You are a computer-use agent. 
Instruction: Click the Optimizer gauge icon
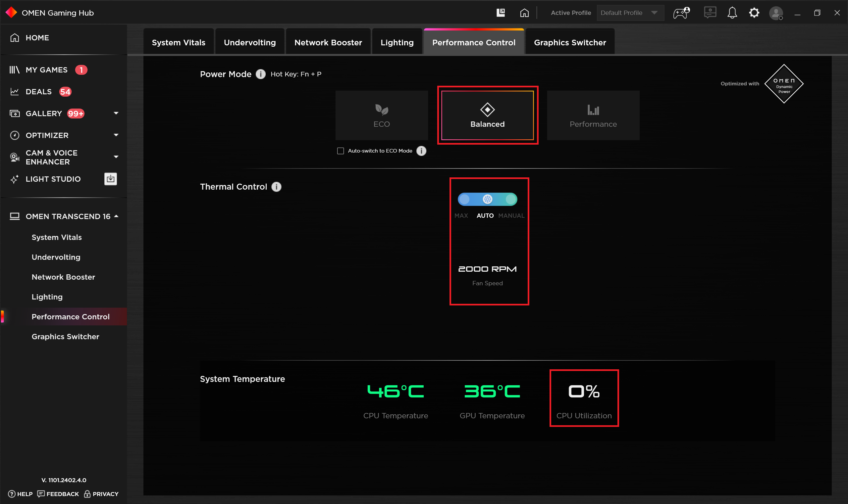[15, 135]
